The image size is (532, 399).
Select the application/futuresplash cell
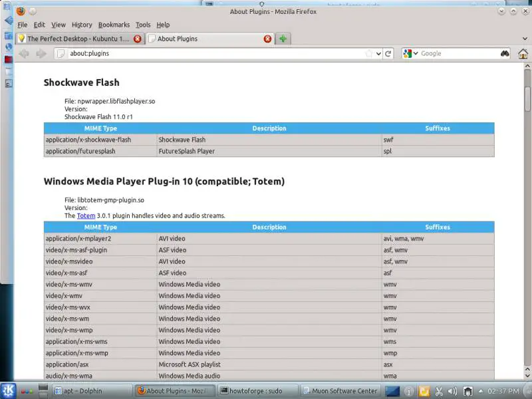point(100,152)
